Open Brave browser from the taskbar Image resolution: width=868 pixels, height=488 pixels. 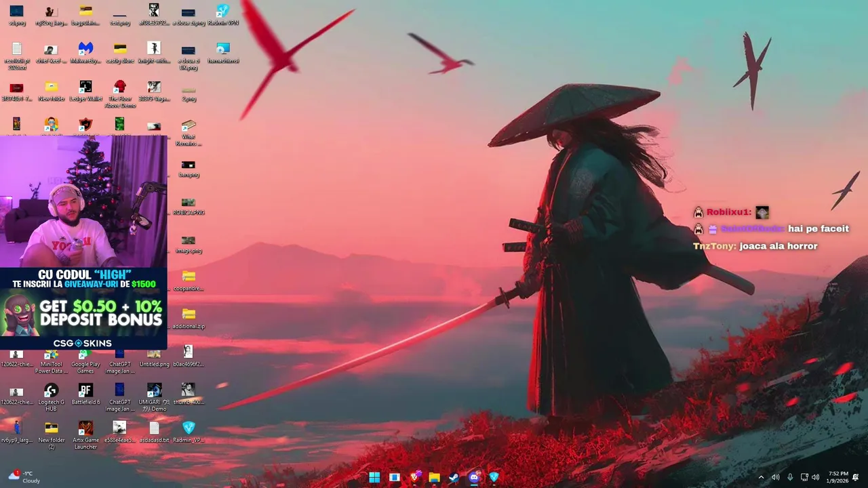click(x=414, y=477)
